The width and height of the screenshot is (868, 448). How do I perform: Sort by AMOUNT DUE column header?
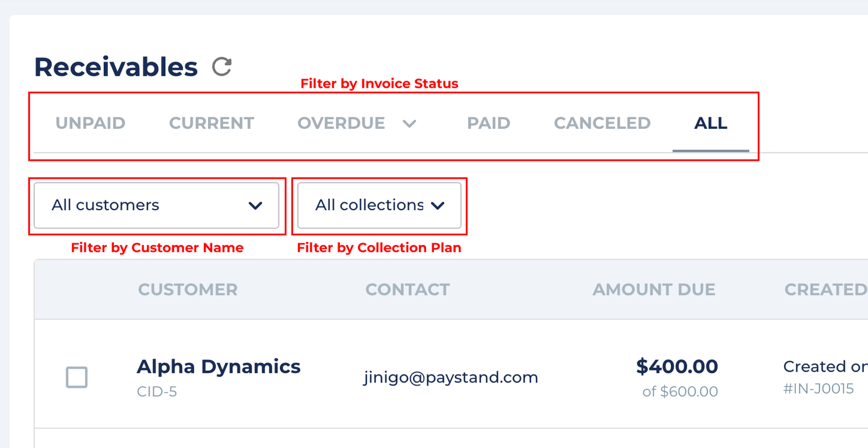[654, 290]
